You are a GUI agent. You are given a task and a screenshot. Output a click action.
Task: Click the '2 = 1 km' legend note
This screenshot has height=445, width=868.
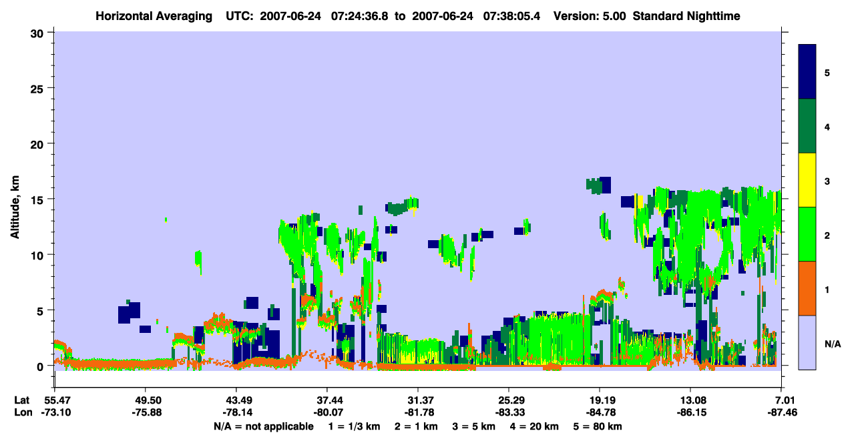(416, 426)
